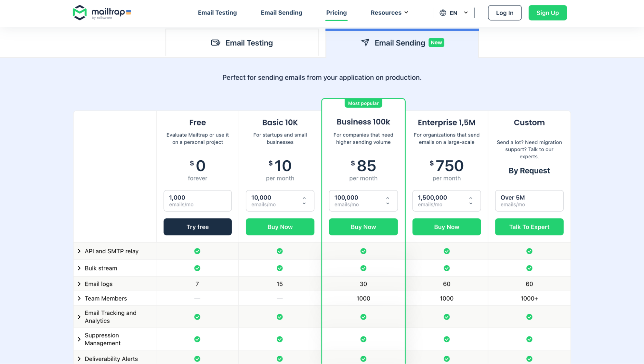Click the Basic 10K checkmark for Deliverability Alerts
This screenshot has width=644, height=364.
(280, 359)
